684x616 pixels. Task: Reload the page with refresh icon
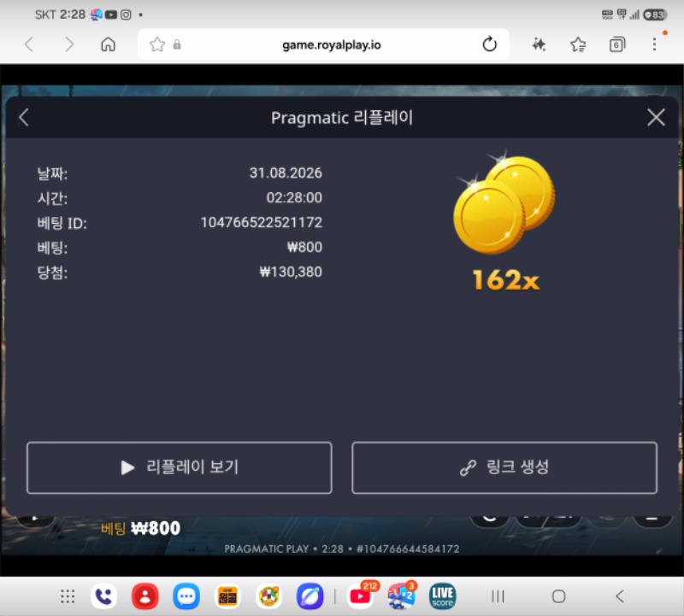(x=489, y=44)
